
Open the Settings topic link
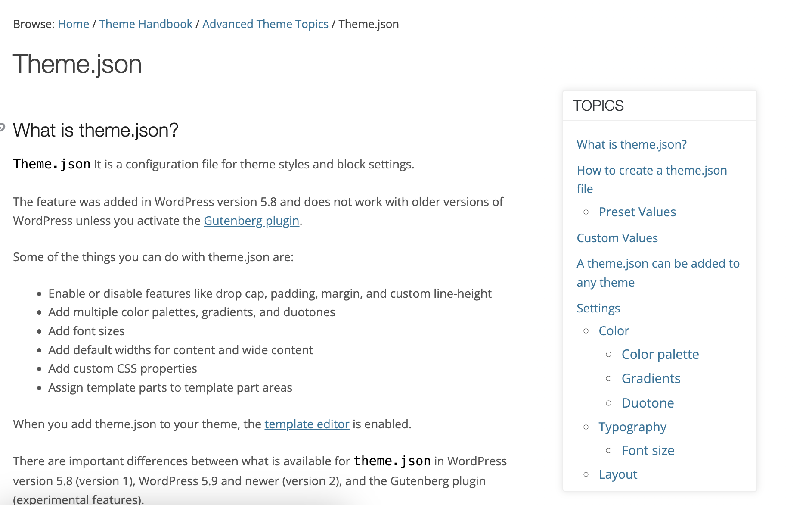point(598,308)
